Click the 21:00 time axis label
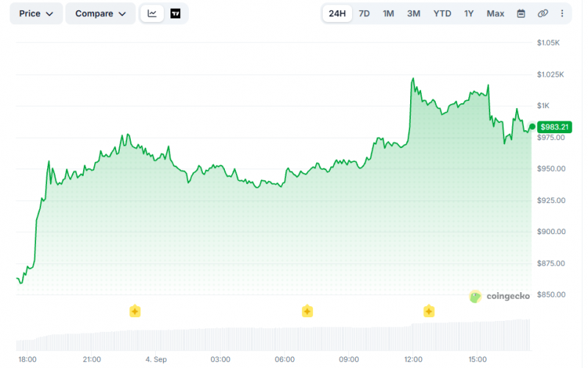Image resolution: width=588 pixels, height=368 pixels. coord(92,359)
